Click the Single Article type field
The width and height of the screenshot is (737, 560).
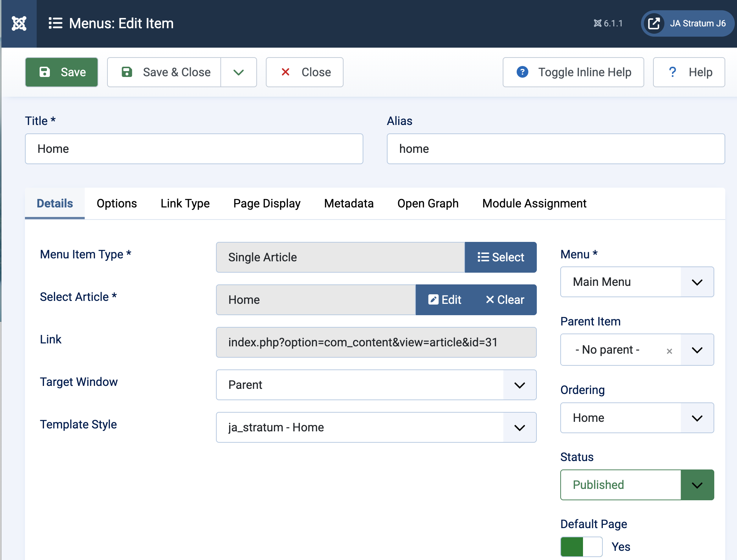click(x=341, y=257)
